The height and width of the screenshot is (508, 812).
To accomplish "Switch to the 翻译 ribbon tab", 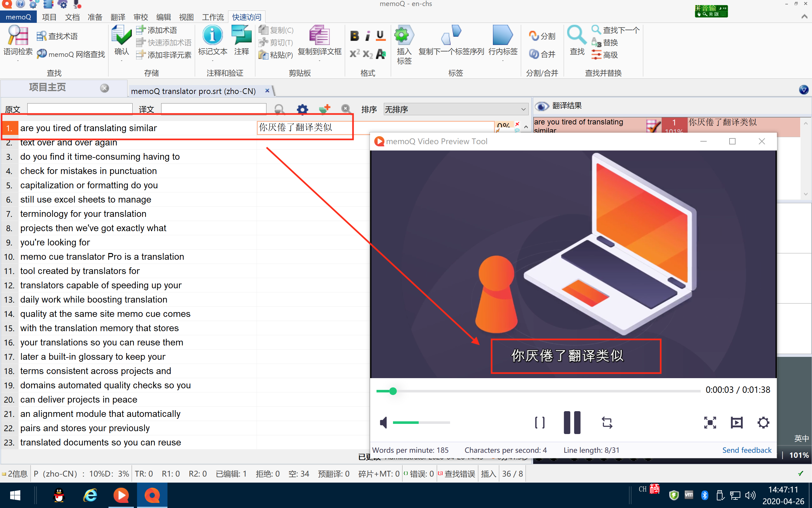I will 118,17.
